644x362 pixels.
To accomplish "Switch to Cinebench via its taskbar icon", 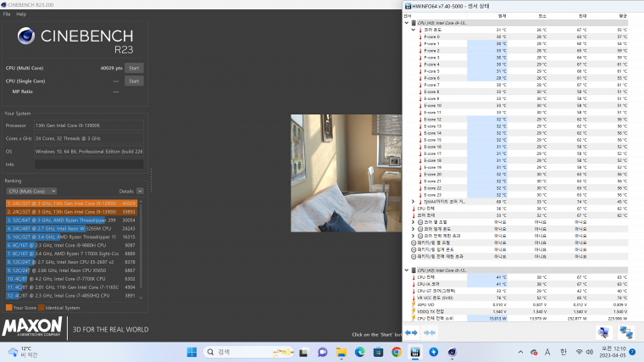I will point(452,352).
